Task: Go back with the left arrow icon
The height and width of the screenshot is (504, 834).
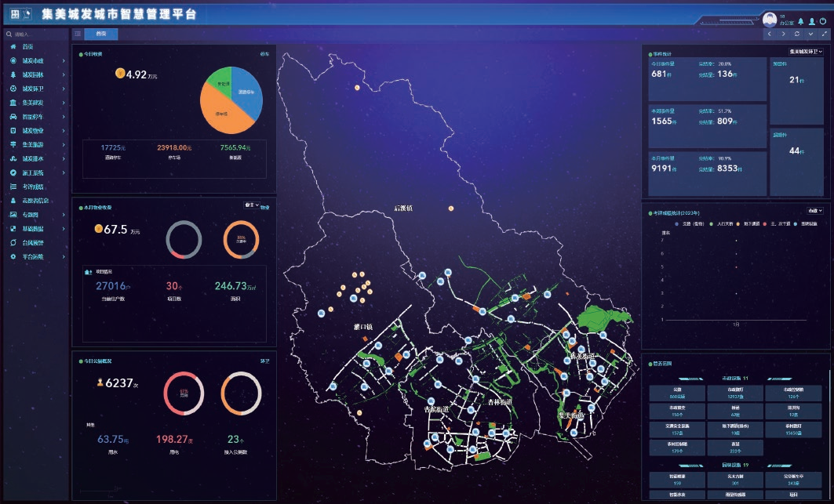Action: click(x=770, y=34)
